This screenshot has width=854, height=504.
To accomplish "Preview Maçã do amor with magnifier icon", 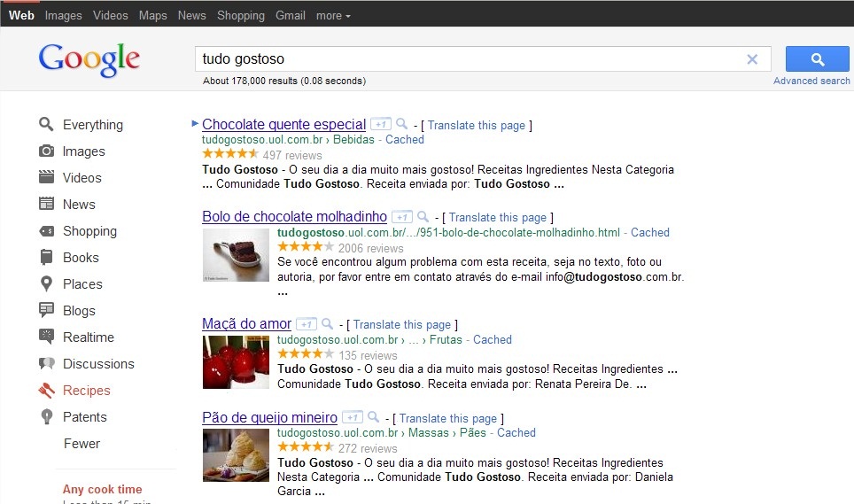I will pyautogui.click(x=327, y=323).
